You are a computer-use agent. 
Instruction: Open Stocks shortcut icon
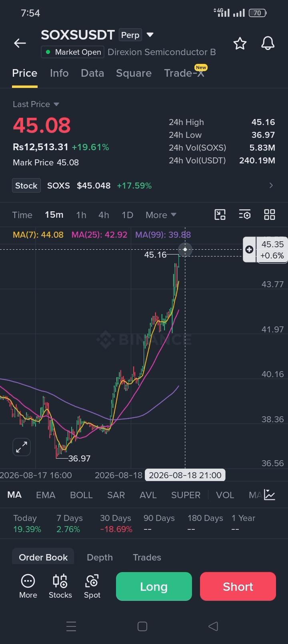[60, 586]
